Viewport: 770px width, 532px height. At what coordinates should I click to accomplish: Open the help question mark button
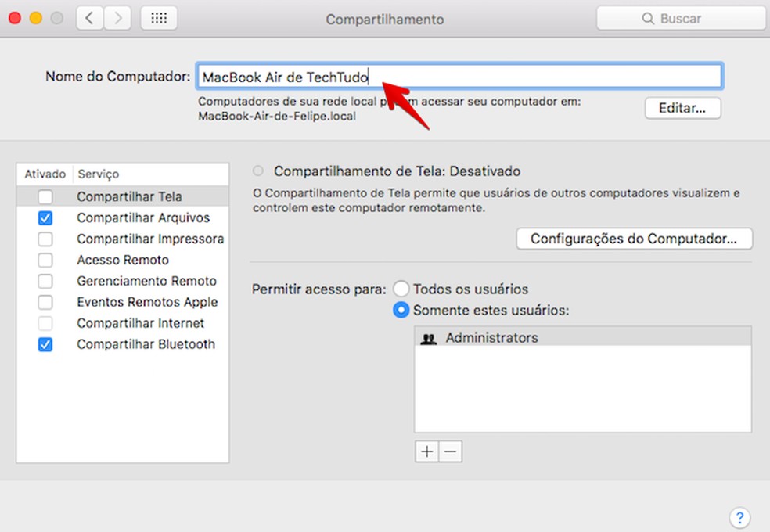(739, 517)
